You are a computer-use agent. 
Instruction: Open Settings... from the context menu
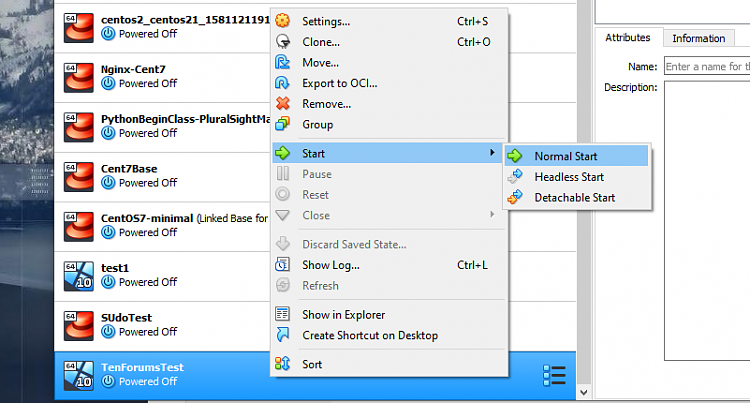point(389,21)
